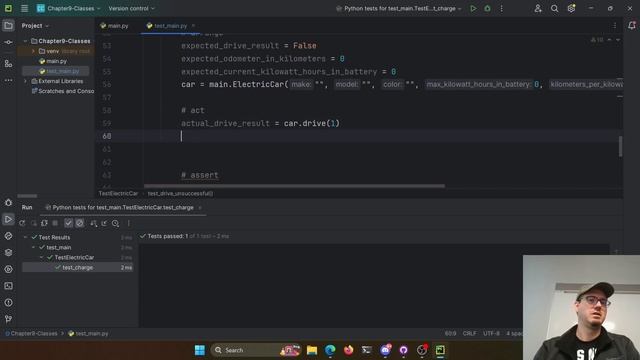This screenshot has width=640, height=360.
Task: Open the Services tool window
Action: click(x=8, y=269)
